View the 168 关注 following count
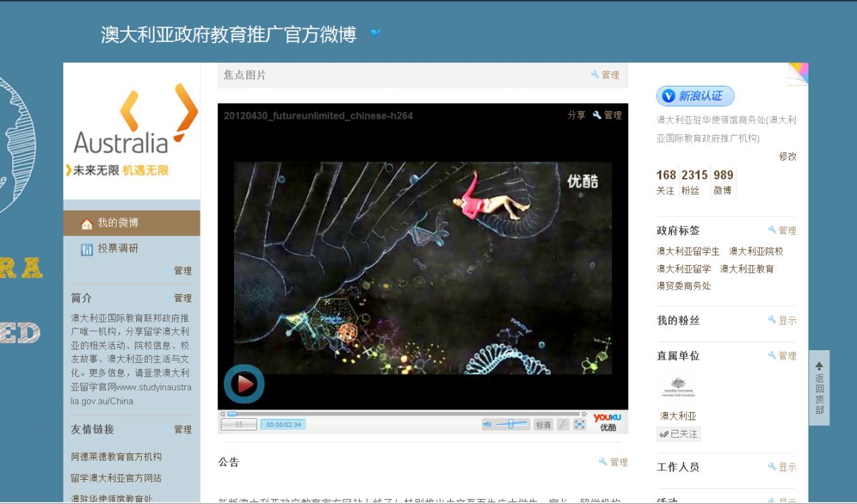 (x=666, y=182)
